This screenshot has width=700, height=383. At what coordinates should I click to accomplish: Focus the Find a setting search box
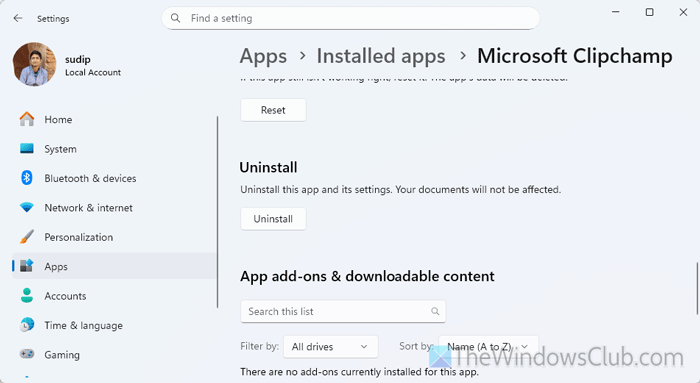pyautogui.click(x=350, y=18)
